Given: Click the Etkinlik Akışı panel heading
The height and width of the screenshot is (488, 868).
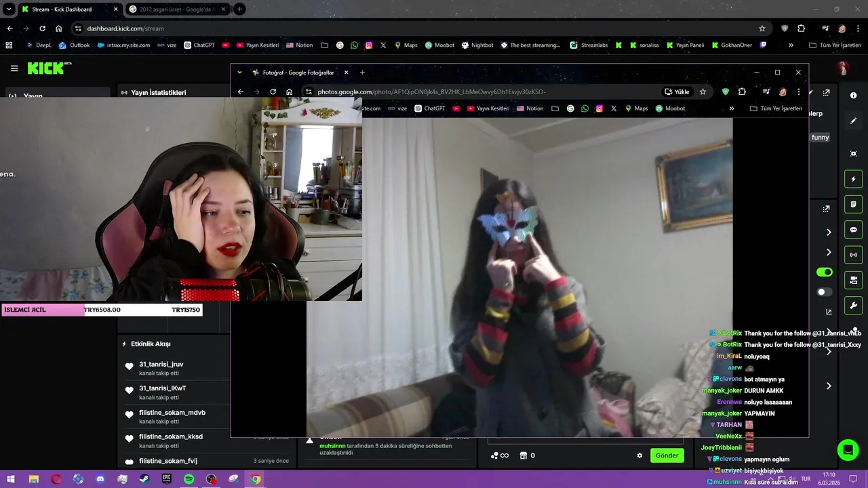Looking at the screenshot, I should coord(151,344).
